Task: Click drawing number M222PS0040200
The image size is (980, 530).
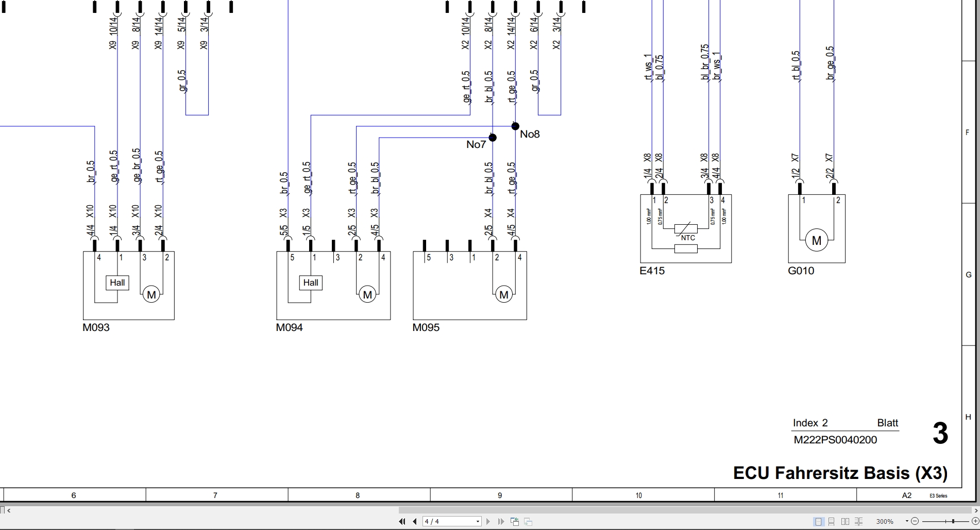Action: 835,440
